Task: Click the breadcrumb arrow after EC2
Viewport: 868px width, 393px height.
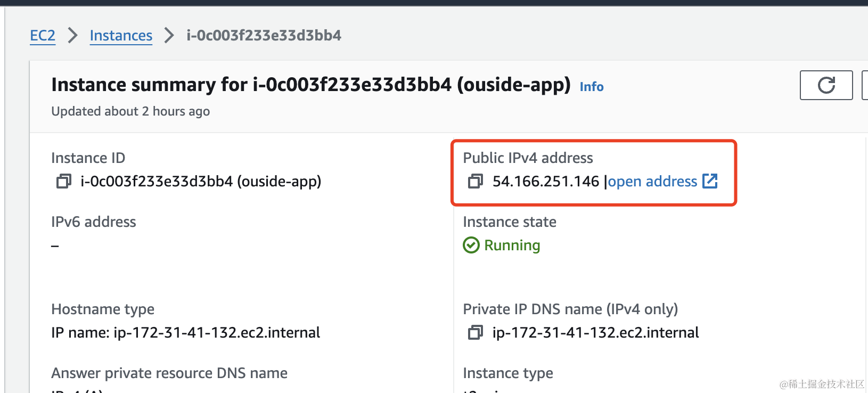Action: 73,36
